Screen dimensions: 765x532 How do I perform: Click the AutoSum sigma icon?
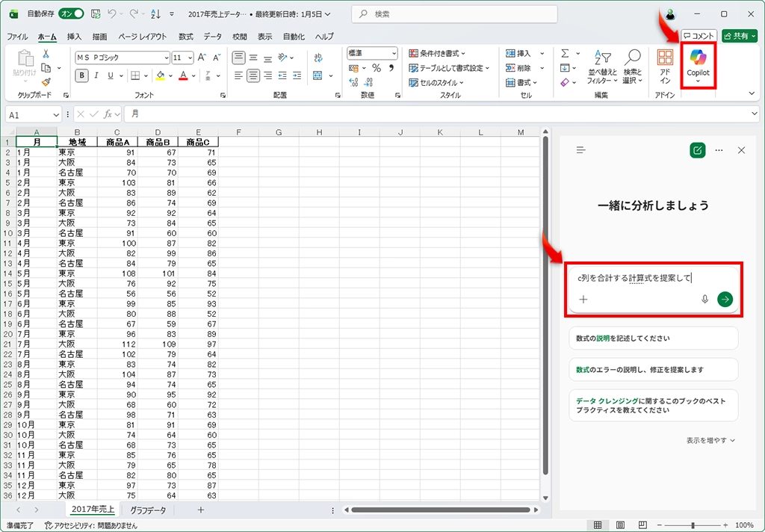(x=565, y=54)
